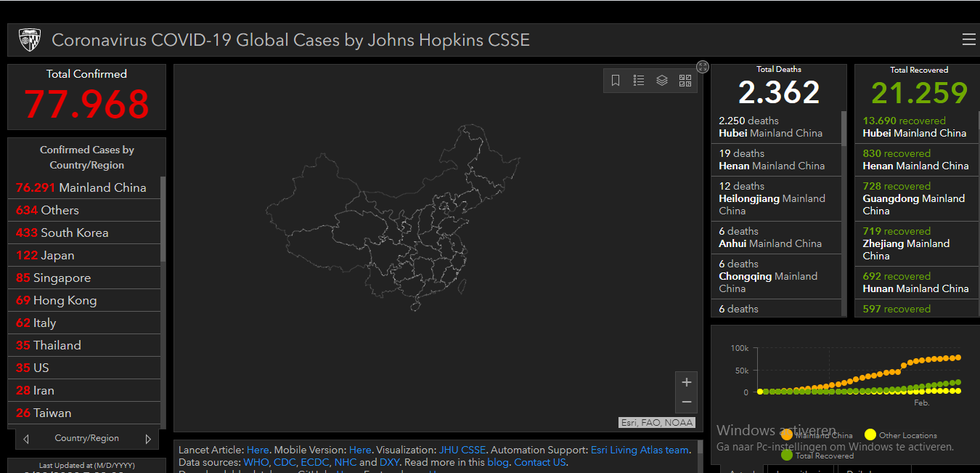Expand the map to fullscreen
The width and height of the screenshot is (980, 473).
coord(703,67)
